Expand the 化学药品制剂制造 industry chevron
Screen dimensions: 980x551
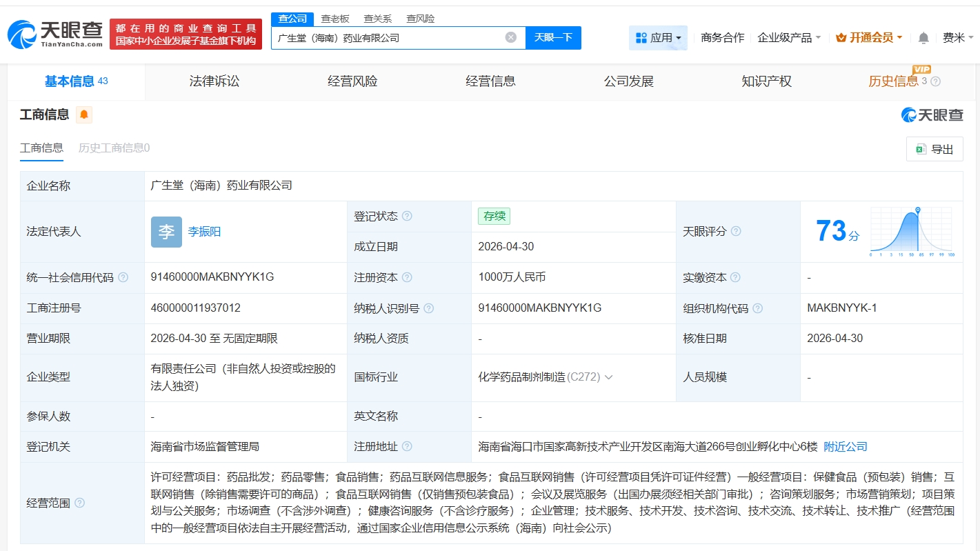pos(609,377)
